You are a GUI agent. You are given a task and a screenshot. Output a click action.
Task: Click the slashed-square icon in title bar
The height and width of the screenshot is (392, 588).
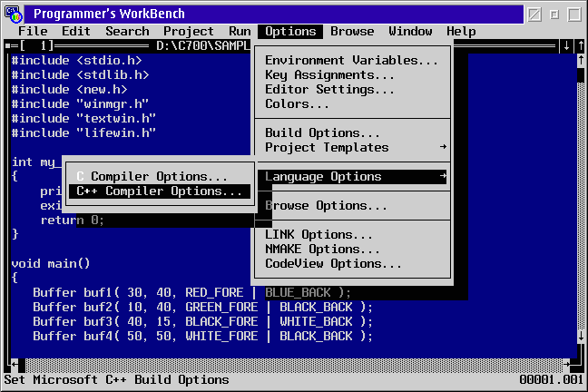pos(534,15)
